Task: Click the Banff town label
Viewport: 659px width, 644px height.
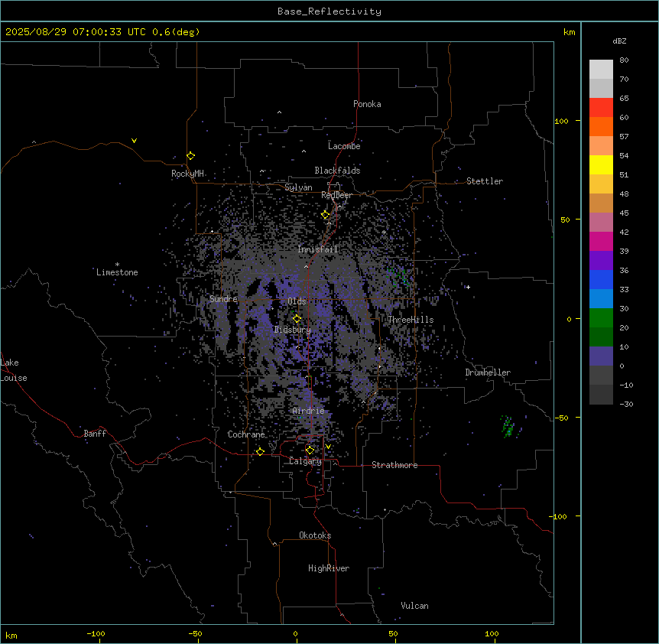Action: pyautogui.click(x=95, y=434)
